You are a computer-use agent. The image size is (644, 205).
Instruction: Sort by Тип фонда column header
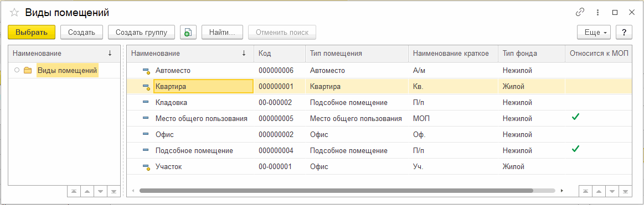point(532,53)
